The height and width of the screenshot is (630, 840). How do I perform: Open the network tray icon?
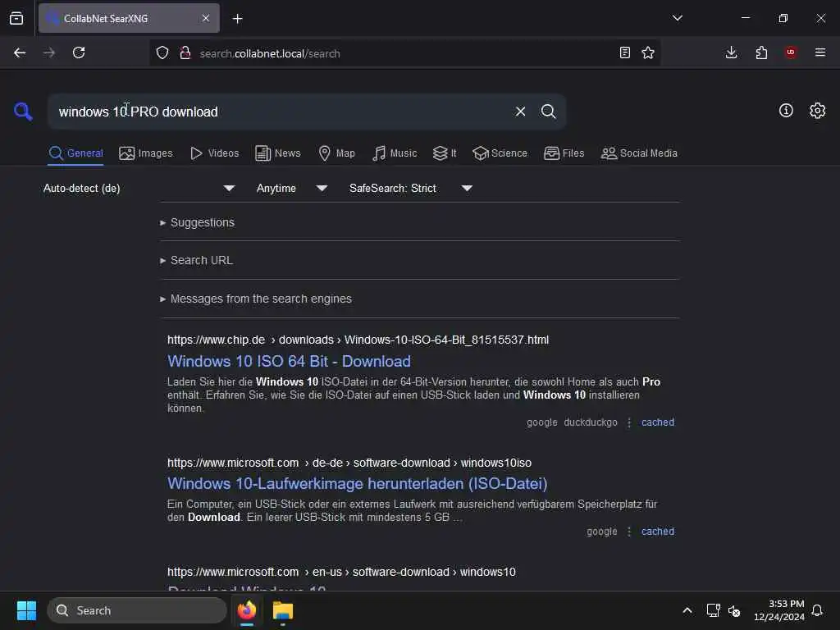[713, 610]
